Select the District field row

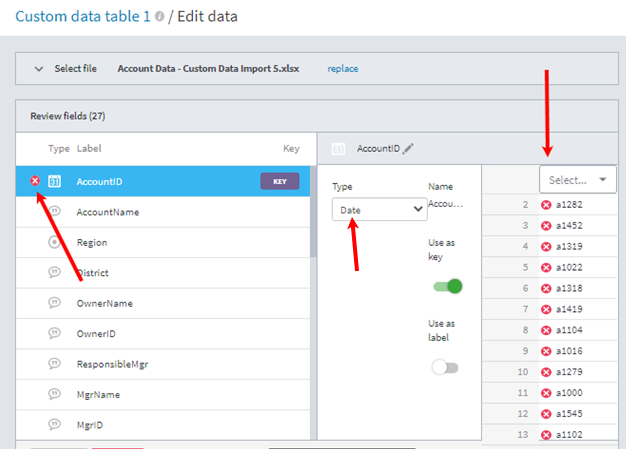(163, 273)
